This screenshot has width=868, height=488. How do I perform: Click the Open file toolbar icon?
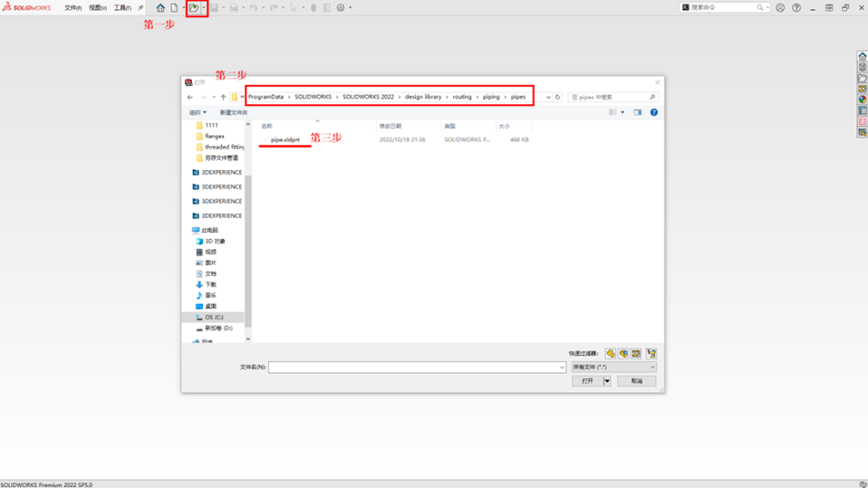(x=194, y=8)
